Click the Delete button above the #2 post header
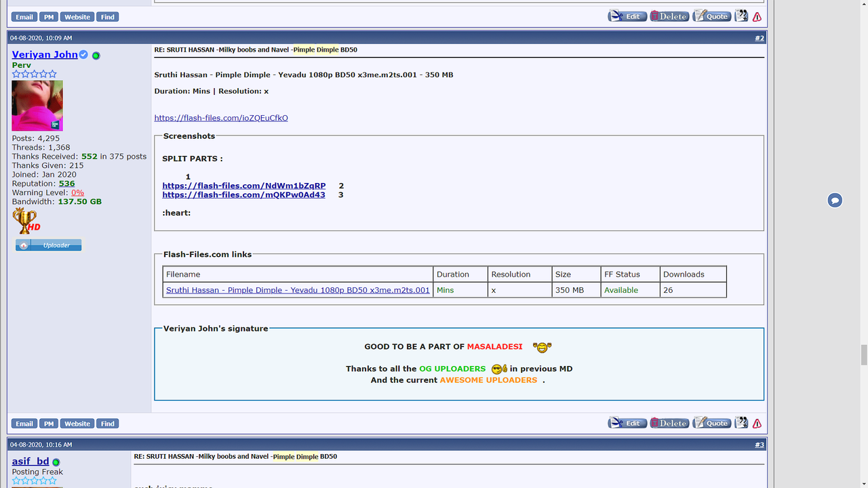 669,16
